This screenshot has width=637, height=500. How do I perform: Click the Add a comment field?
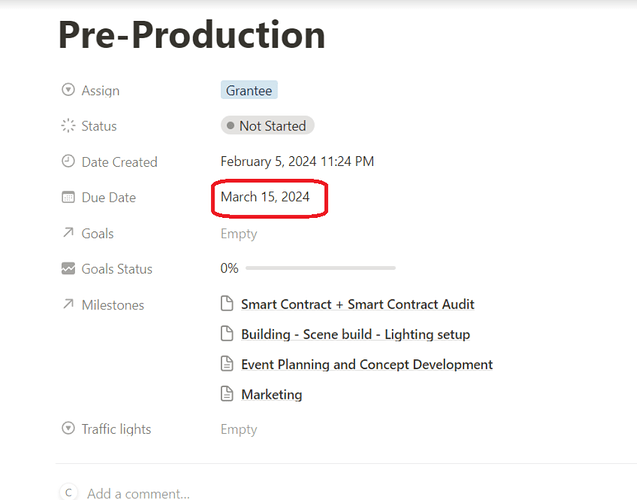coord(138,493)
